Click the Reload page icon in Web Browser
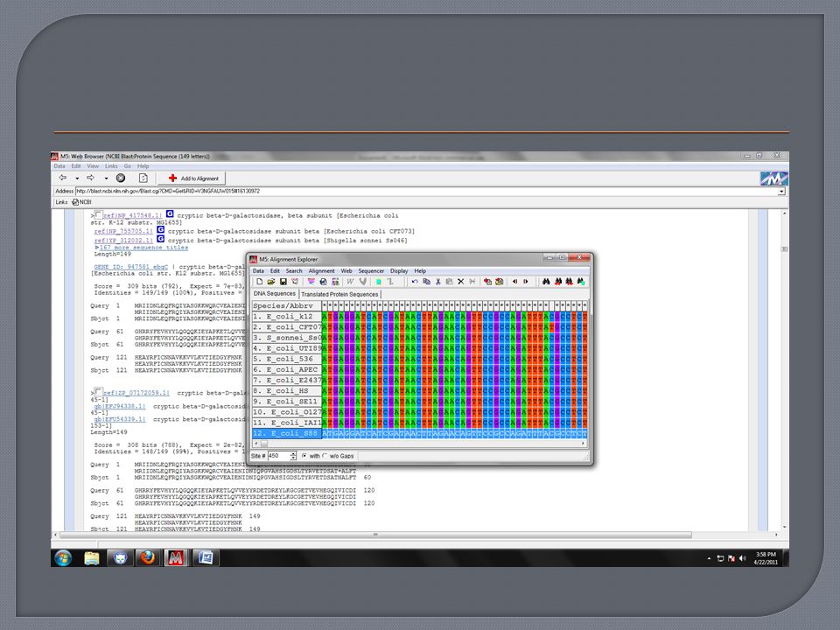Screen dimensions: 840x630 click(x=143, y=178)
